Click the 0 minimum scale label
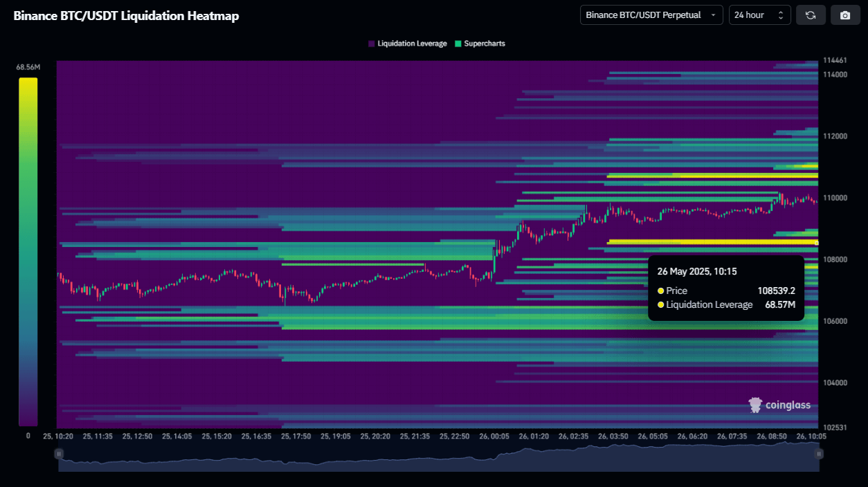Viewport: 868px width, 487px height. pos(28,436)
